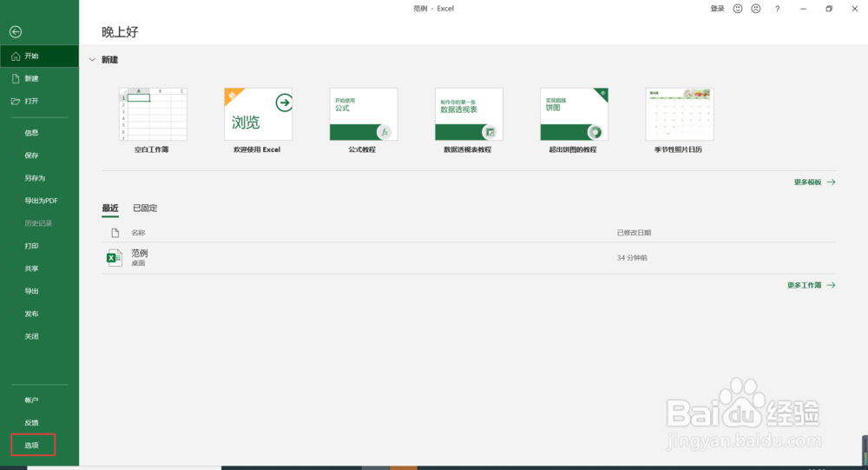
Task: Click the home icon beside 开始
Action: [x=16, y=56]
